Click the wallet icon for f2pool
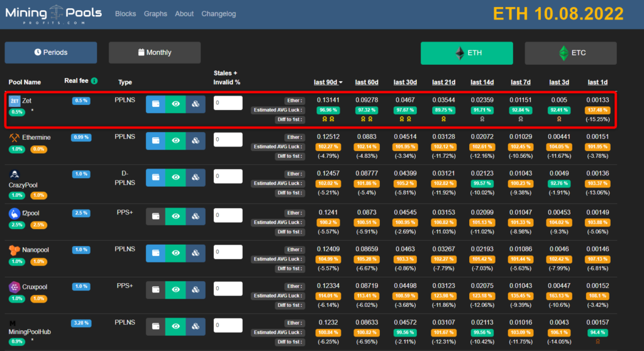The width and height of the screenshot is (644, 351). click(155, 216)
